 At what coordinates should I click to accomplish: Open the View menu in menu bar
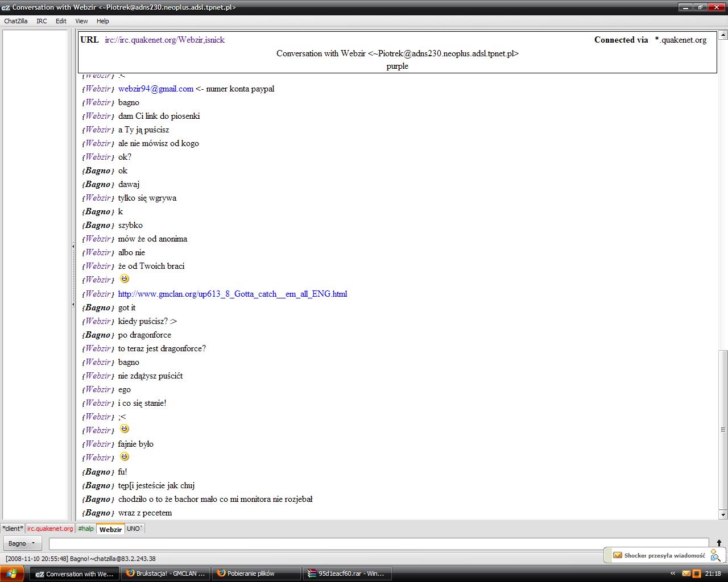81,21
